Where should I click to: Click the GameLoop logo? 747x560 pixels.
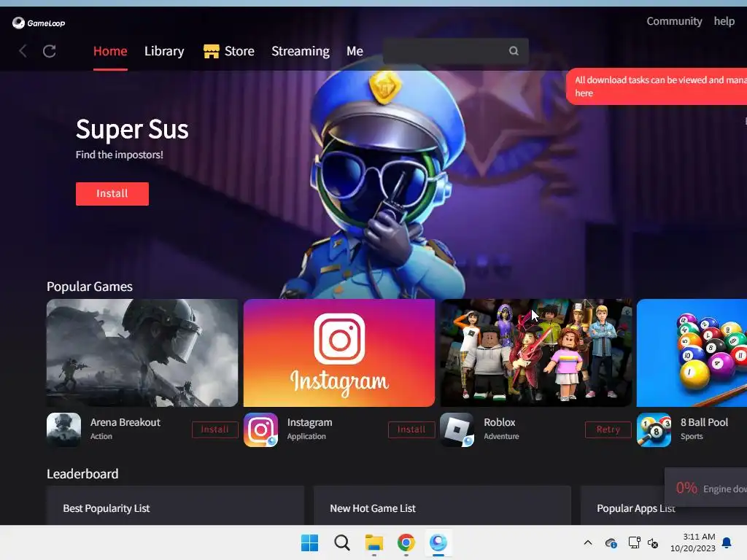[39, 23]
